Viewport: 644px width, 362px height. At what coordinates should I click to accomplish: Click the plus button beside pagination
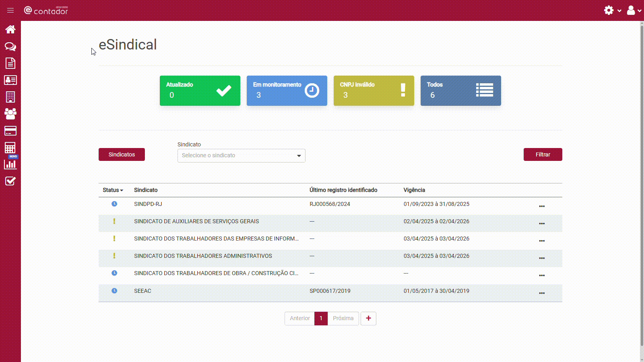coord(368,318)
